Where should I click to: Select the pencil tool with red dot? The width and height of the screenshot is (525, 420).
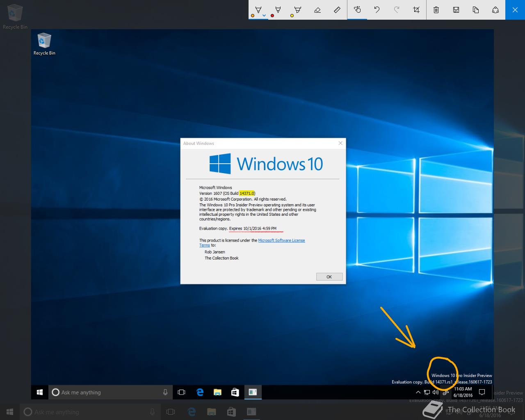tap(278, 9)
